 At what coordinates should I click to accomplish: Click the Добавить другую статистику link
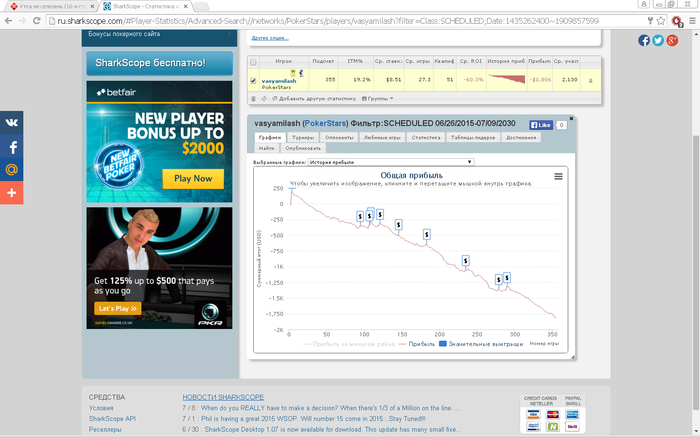click(314, 99)
